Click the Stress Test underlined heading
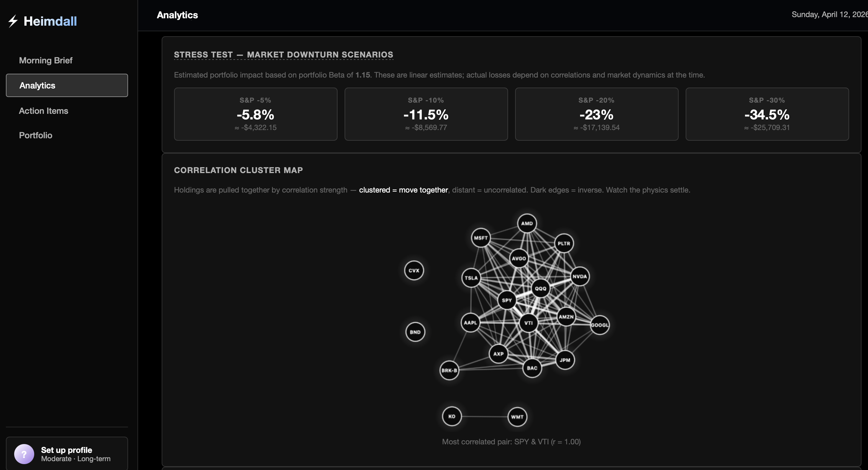 [283, 55]
